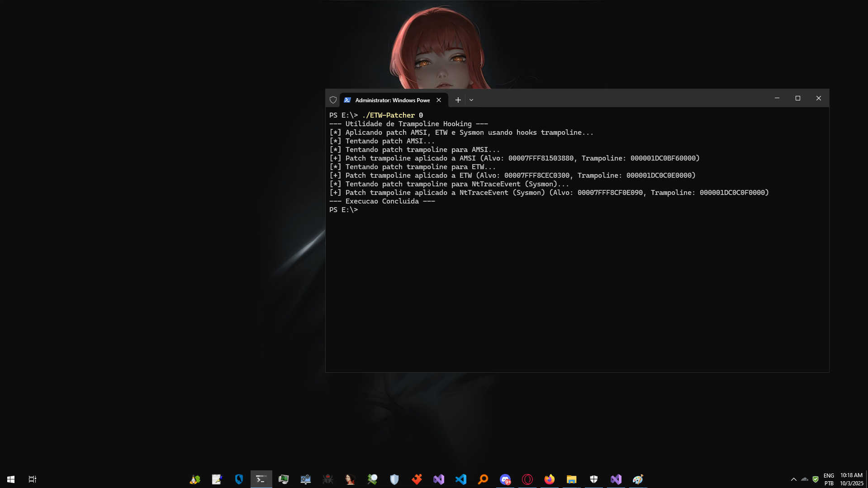Minimize the PowerShell terminal window
868x488 pixels.
[777, 98]
